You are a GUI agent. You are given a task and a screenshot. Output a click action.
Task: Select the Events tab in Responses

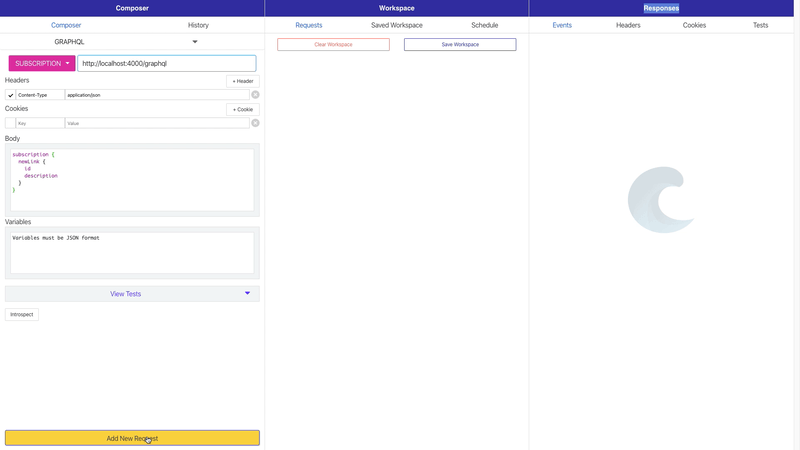point(562,25)
